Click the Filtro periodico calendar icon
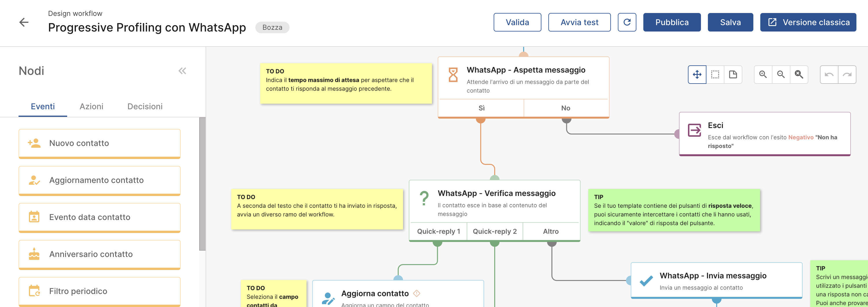This screenshot has width=868, height=307. pos(34,291)
